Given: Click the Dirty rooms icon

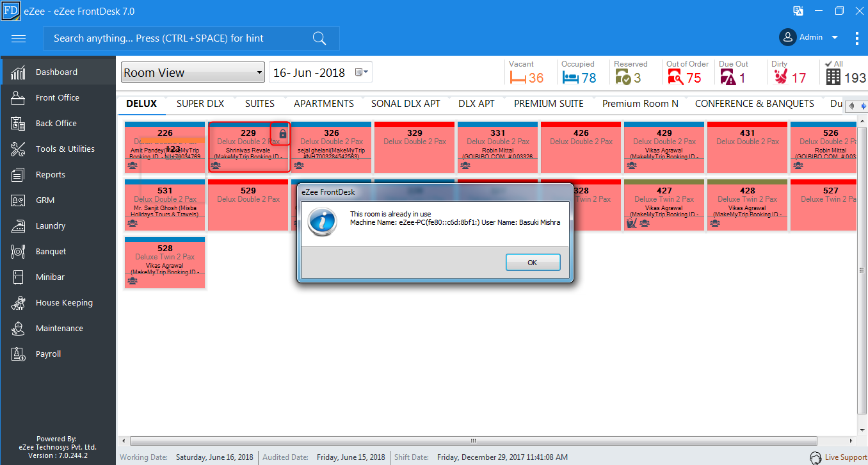Looking at the screenshot, I should tap(780, 77).
